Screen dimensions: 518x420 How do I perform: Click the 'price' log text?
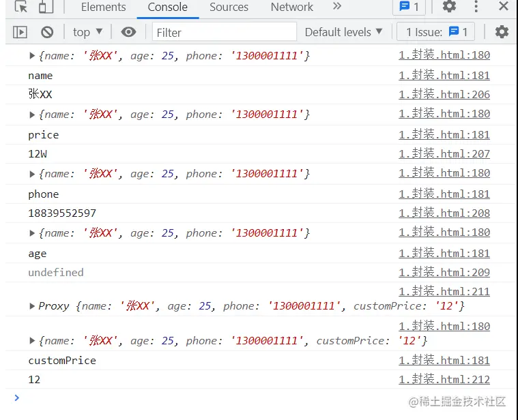coord(43,135)
